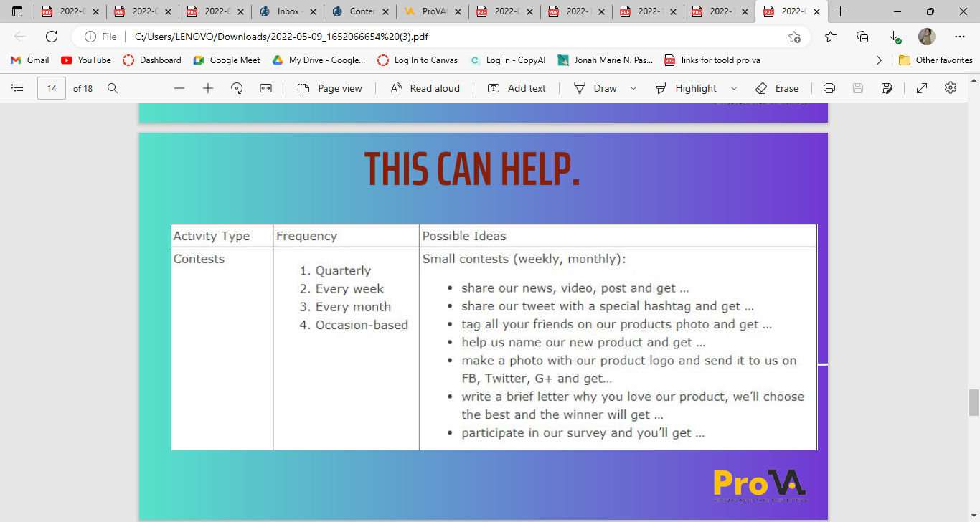Show more bookmarks chevron
Viewport: 980px width, 522px height.
[x=879, y=60]
